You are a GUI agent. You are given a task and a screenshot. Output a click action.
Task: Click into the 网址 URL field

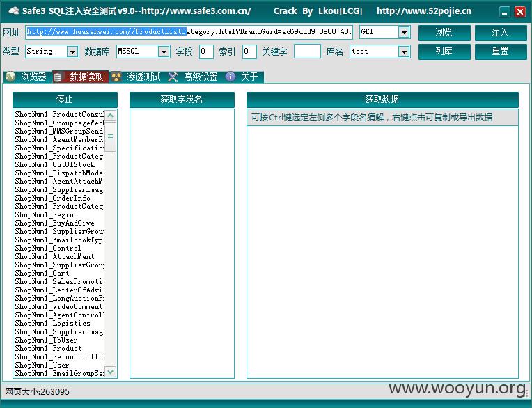coord(189,32)
